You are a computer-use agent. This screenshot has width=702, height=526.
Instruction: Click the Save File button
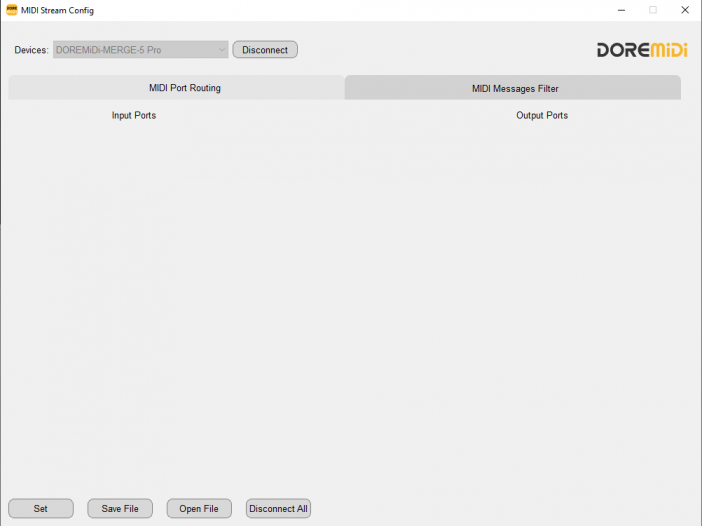pos(120,509)
